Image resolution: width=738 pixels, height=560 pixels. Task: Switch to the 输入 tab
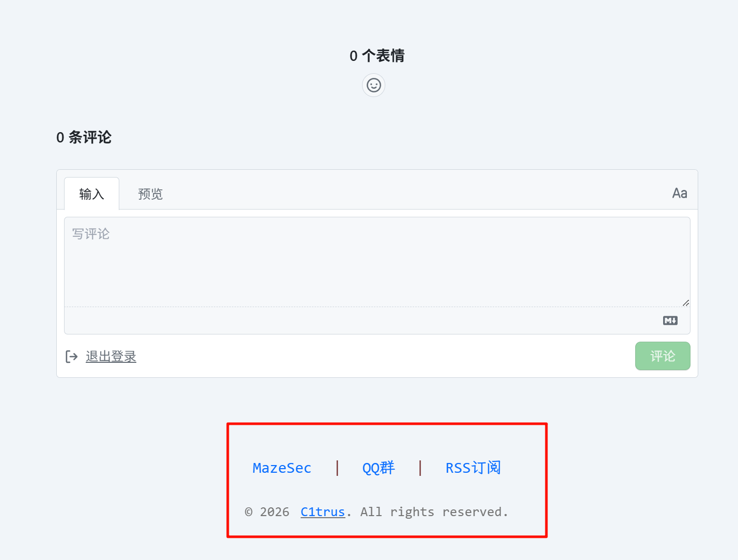(x=91, y=194)
